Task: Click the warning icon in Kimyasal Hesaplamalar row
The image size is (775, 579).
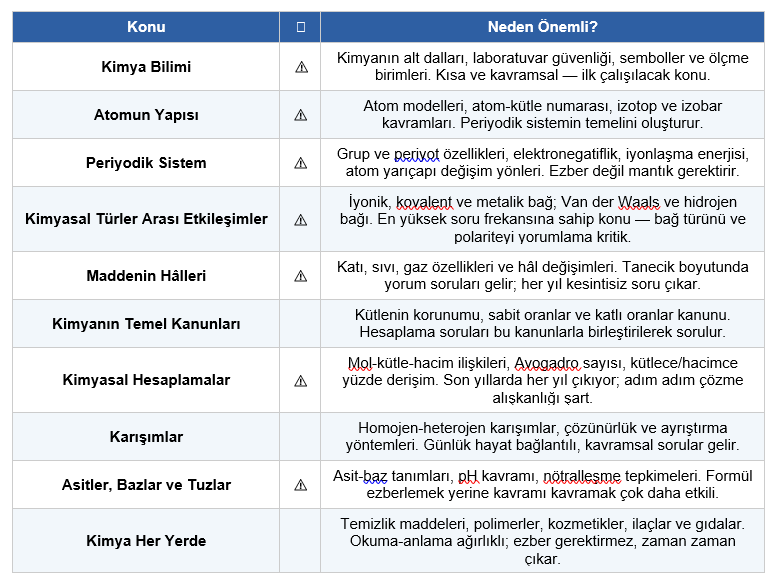Action: (301, 380)
